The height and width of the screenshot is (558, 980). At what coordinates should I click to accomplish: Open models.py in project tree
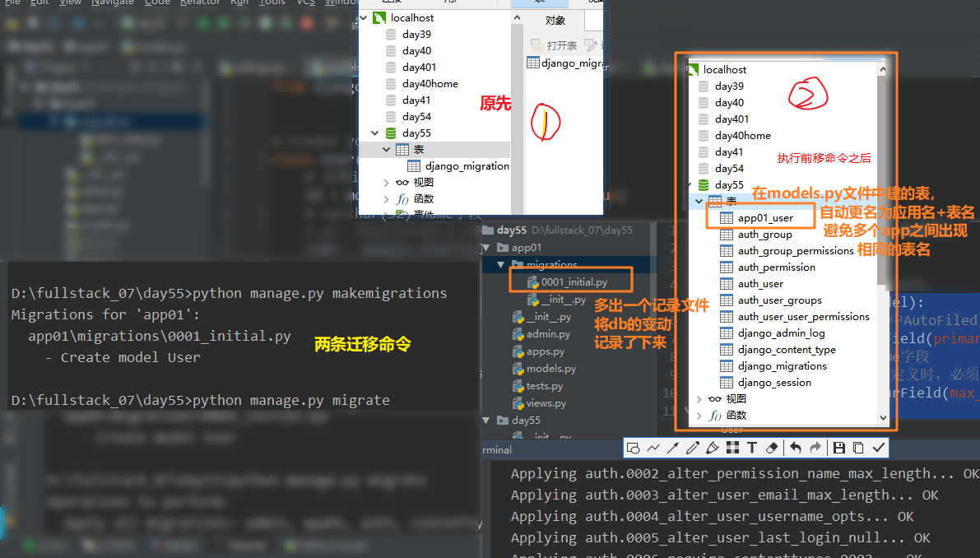[550, 369]
